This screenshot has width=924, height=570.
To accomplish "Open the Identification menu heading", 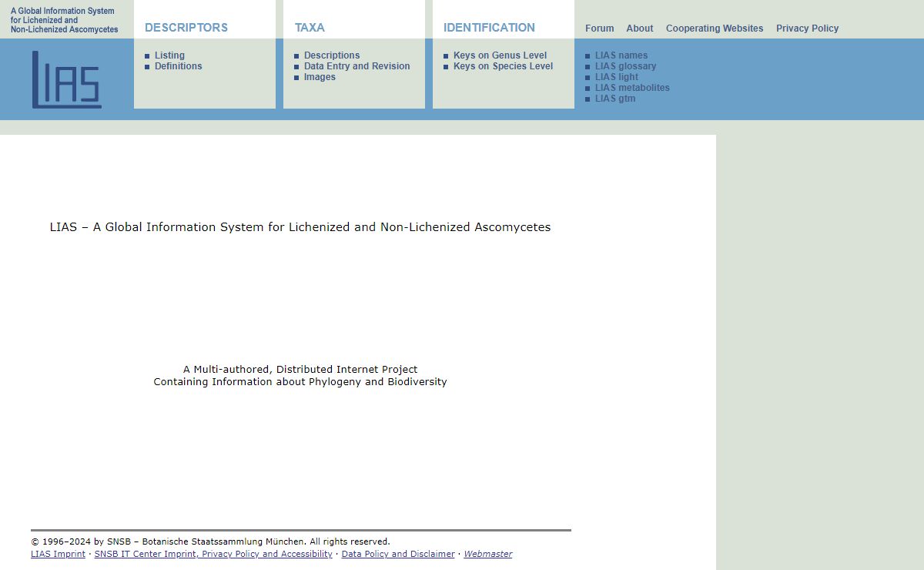I will coord(489,28).
